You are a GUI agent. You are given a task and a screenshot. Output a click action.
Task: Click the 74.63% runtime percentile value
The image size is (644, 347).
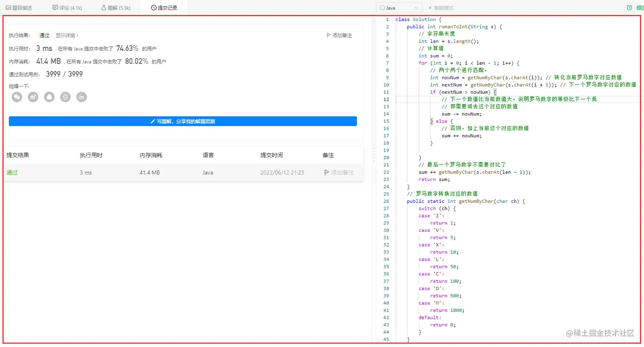[127, 49]
